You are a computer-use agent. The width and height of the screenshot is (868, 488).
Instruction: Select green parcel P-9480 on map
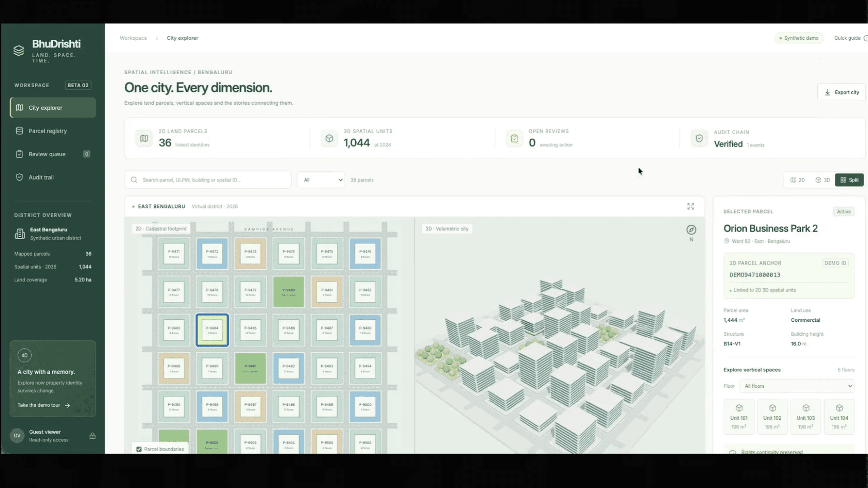click(288, 292)
